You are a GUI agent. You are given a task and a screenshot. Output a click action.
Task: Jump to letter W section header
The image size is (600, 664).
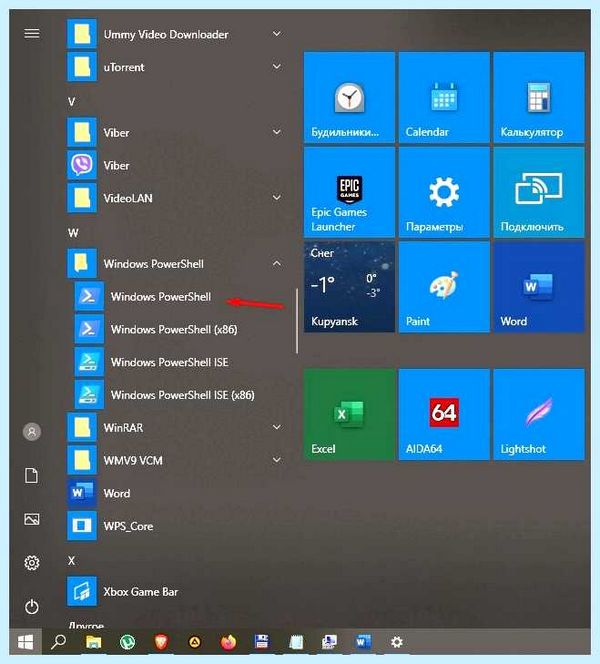pyautogui.click(x=73, y=233)
